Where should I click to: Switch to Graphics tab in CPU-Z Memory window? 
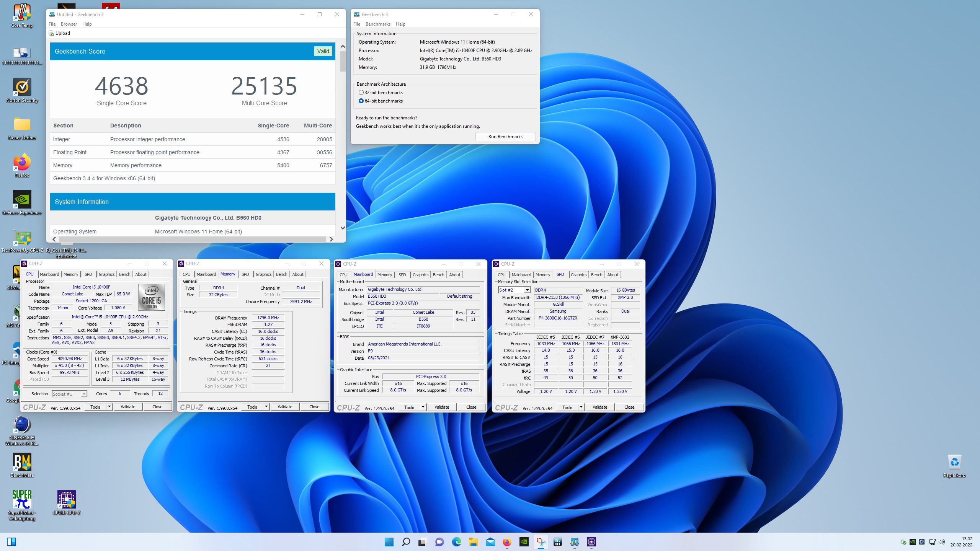click(x=263, y=274)
